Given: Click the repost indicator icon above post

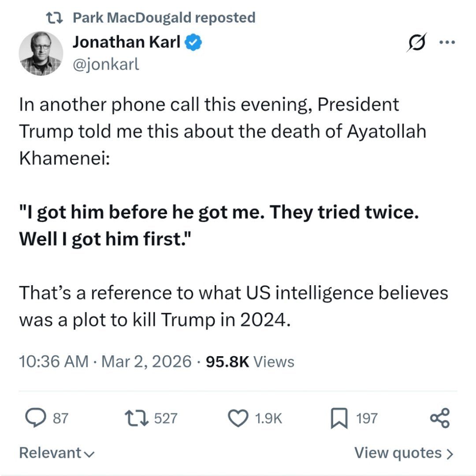Looking at the screenshot, I should (55, 18).
